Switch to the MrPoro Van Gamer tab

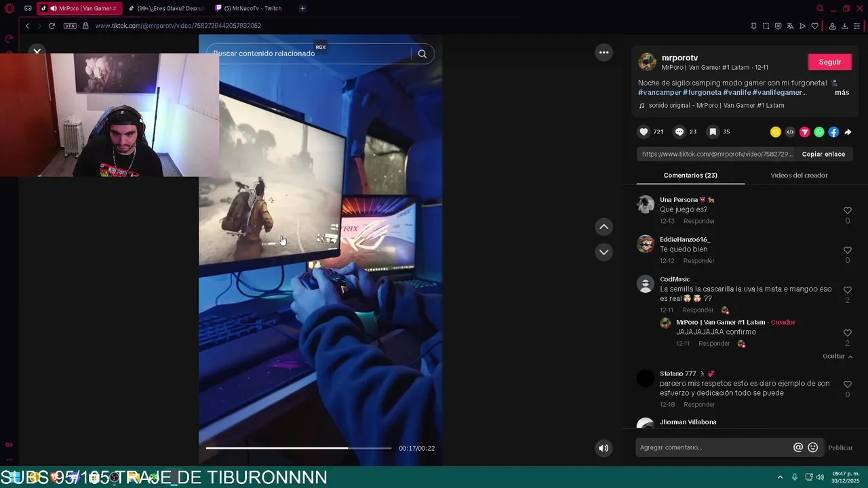[x=80, y=8]
